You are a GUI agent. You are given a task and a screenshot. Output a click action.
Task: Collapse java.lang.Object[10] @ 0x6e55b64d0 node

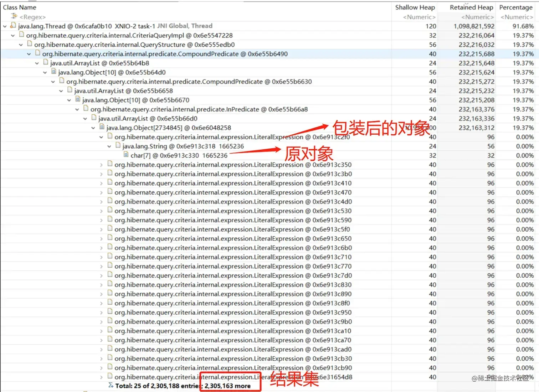45,72
